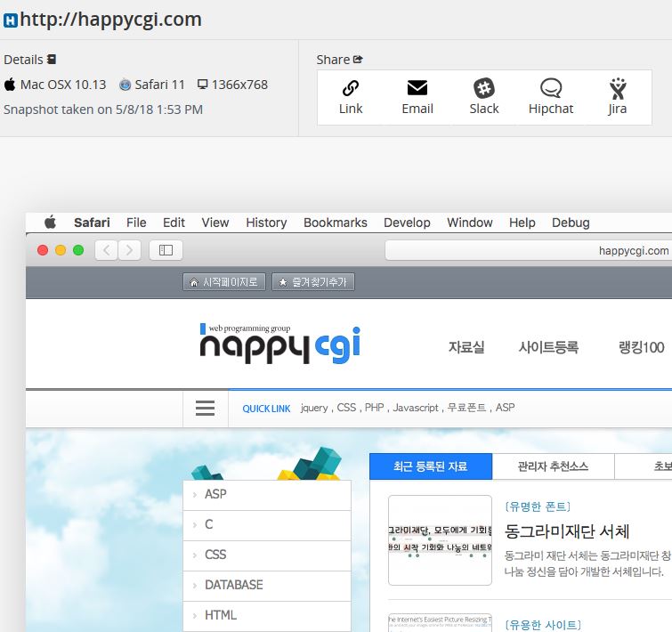Share snapshot to Hipchat
This screenshot has width=672, height=632.
click(551, 88)
